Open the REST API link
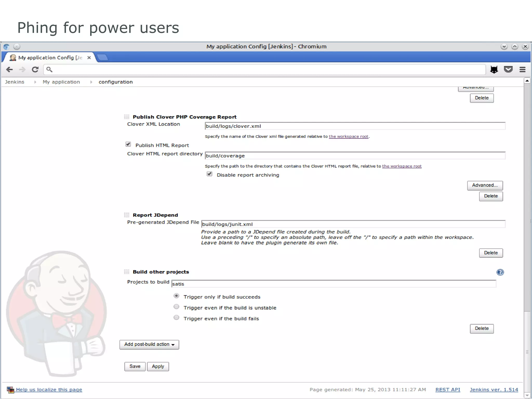This screenshot has height=399, width=532. (x=448, y=390)
